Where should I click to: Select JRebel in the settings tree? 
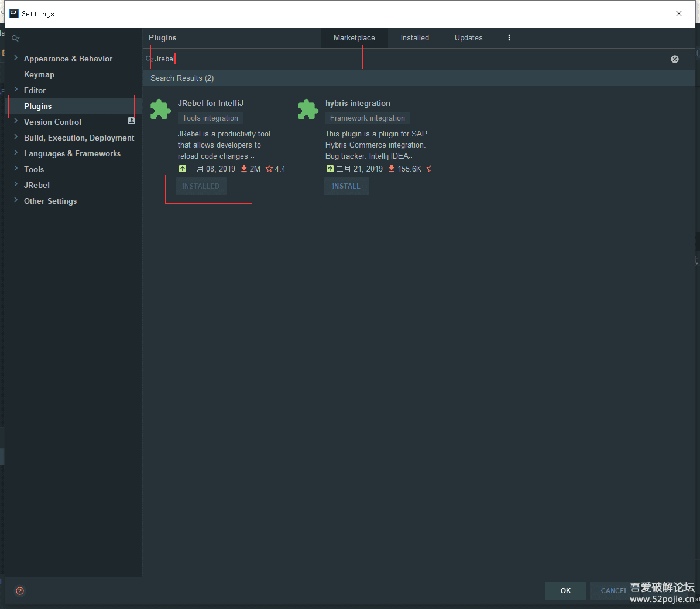[x=37, y=186]
